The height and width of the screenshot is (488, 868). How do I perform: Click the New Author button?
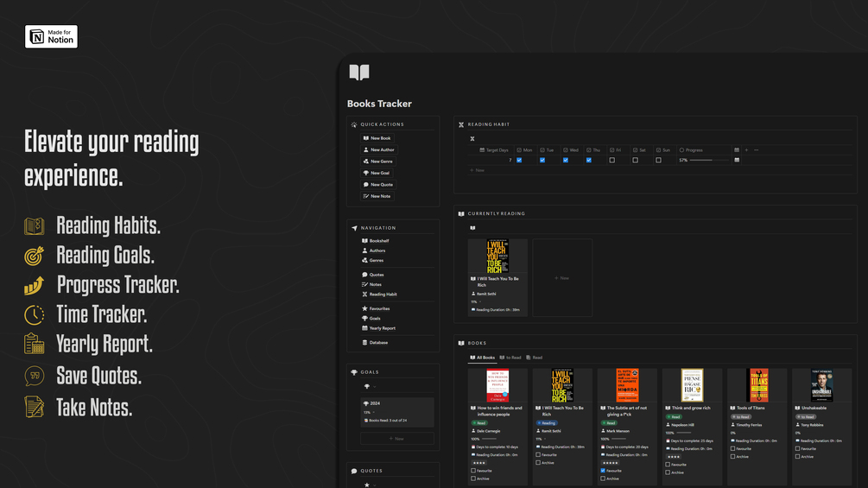(x=379, y=150)
